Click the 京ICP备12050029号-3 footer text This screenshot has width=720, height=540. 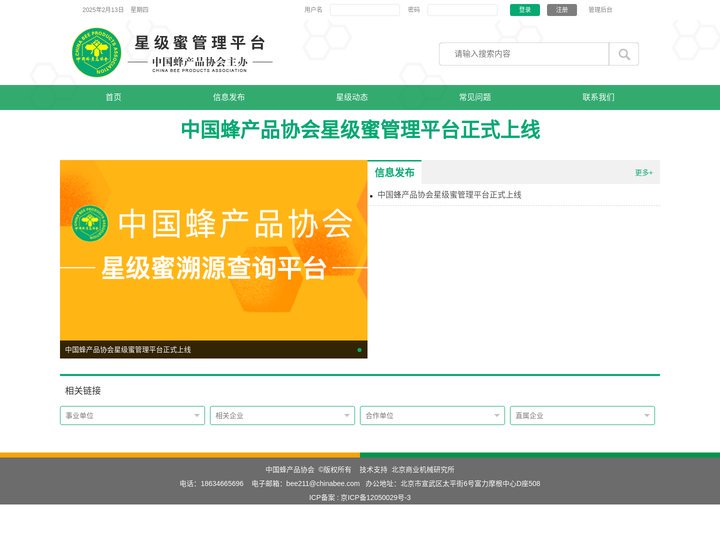coord(376,497)
